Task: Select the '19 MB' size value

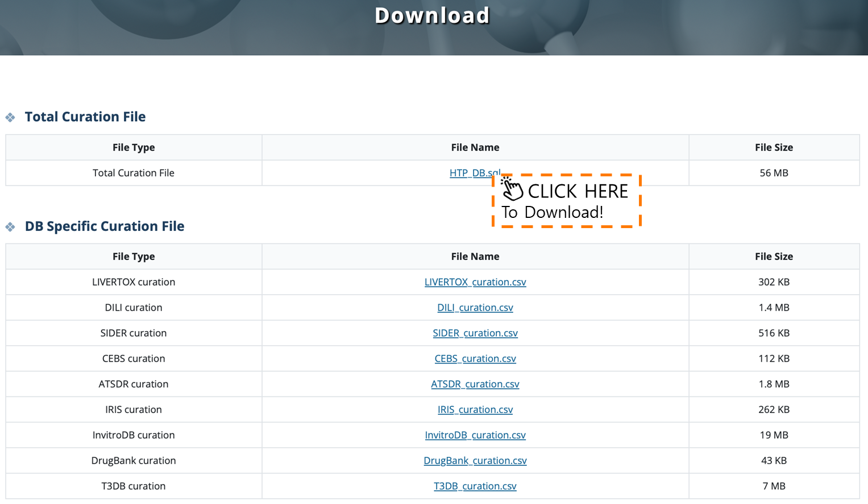Action: [774, 435]
